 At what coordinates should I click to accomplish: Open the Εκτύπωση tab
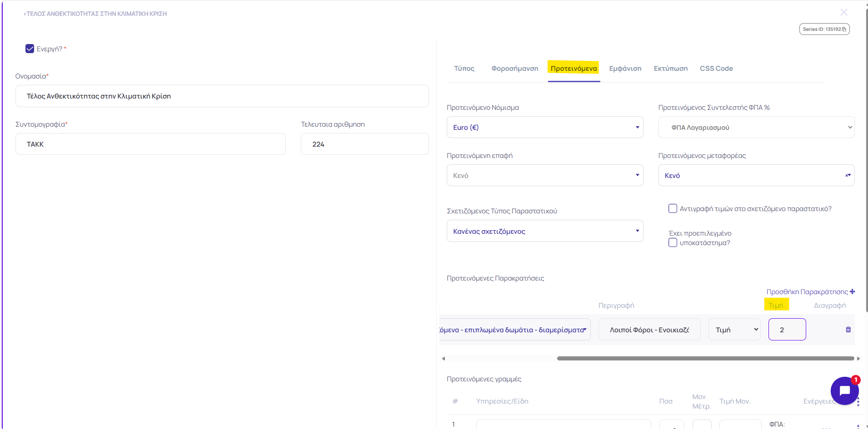point(671,69)
